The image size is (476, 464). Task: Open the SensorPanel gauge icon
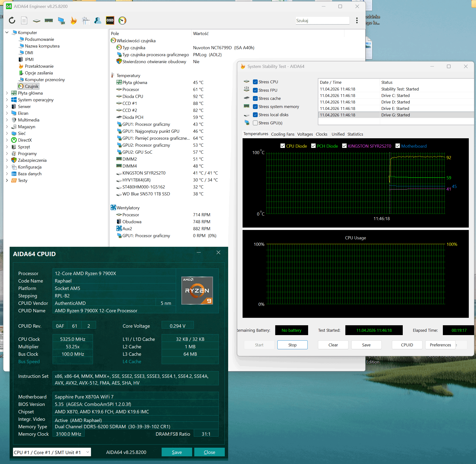click(122, 20)
